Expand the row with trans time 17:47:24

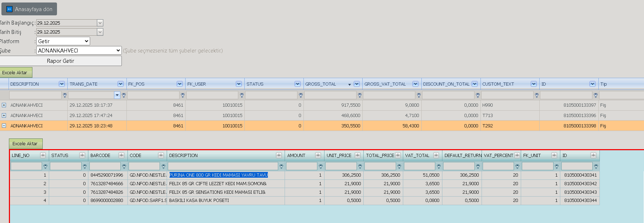[x=4, y=115]
